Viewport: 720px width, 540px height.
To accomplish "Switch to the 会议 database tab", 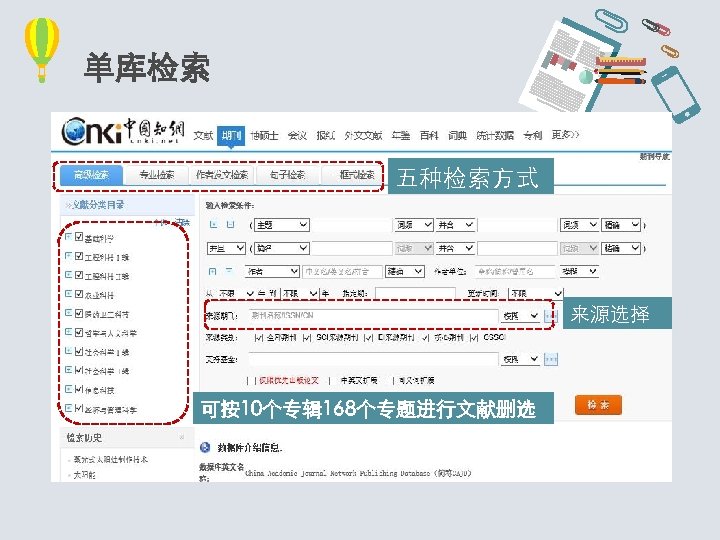I will click(x=297, y=135).
